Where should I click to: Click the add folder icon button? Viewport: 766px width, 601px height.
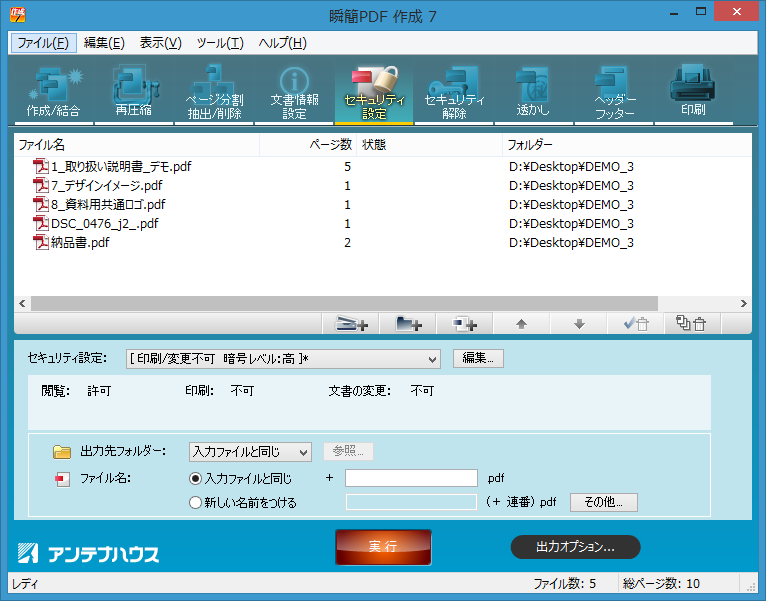click(408, 323)
